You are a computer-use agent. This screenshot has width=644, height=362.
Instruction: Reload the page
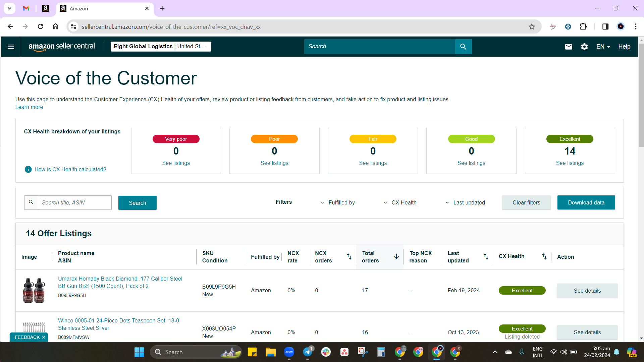40,26
